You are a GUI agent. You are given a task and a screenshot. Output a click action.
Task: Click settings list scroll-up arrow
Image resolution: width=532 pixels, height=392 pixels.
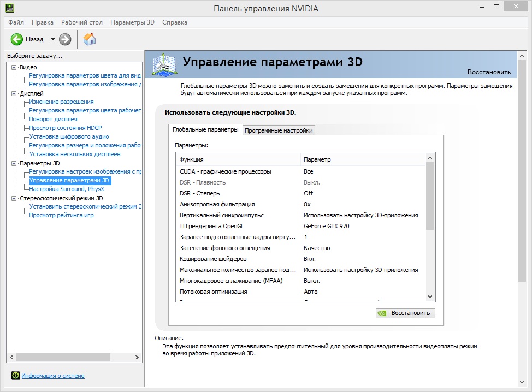click(x=430, y=158)
